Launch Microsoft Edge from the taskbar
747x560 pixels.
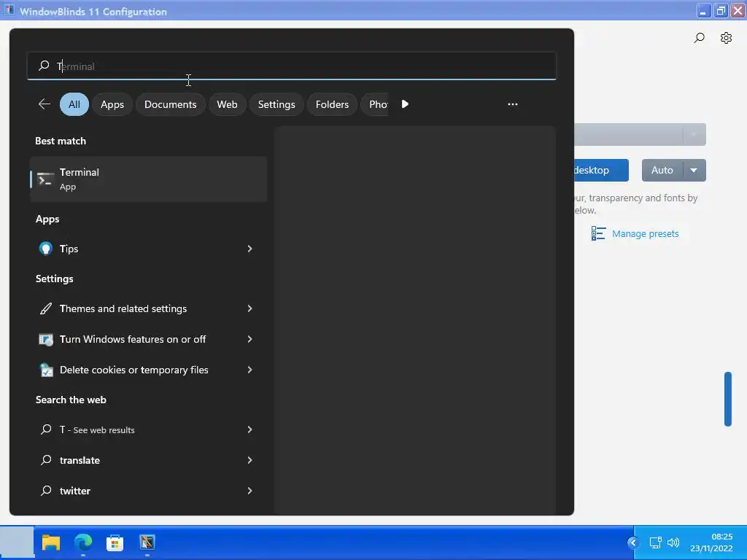[x=83, y=542]
